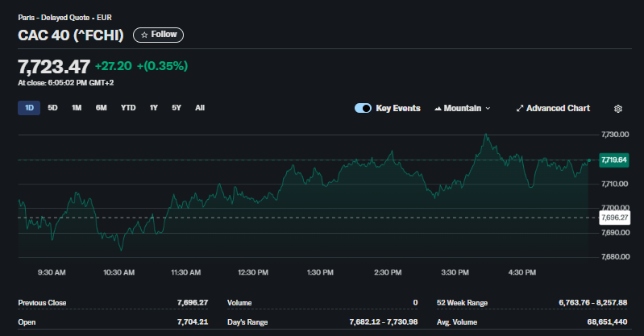
Task: Click the previous close marker 7,696.27 on axis
Action: click(x=614, y=218)
